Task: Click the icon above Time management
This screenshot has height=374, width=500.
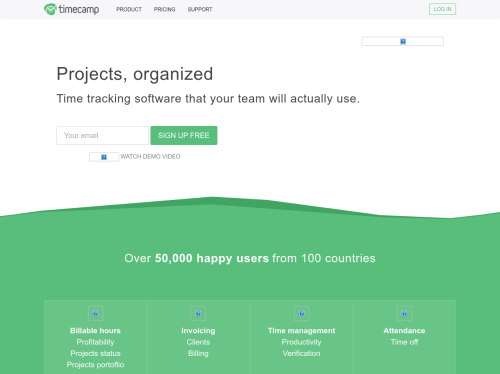Action: pos(302,313)
